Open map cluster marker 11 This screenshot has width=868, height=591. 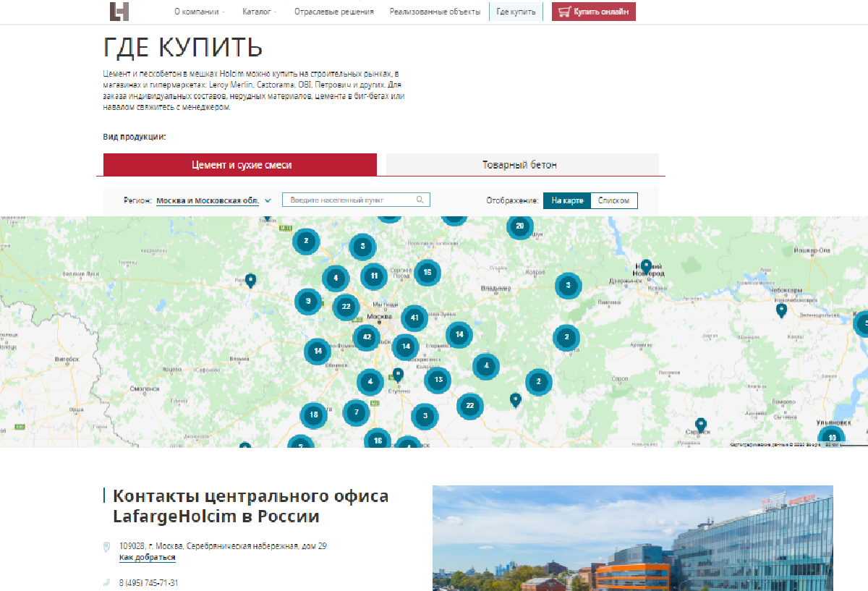(374, 276)
